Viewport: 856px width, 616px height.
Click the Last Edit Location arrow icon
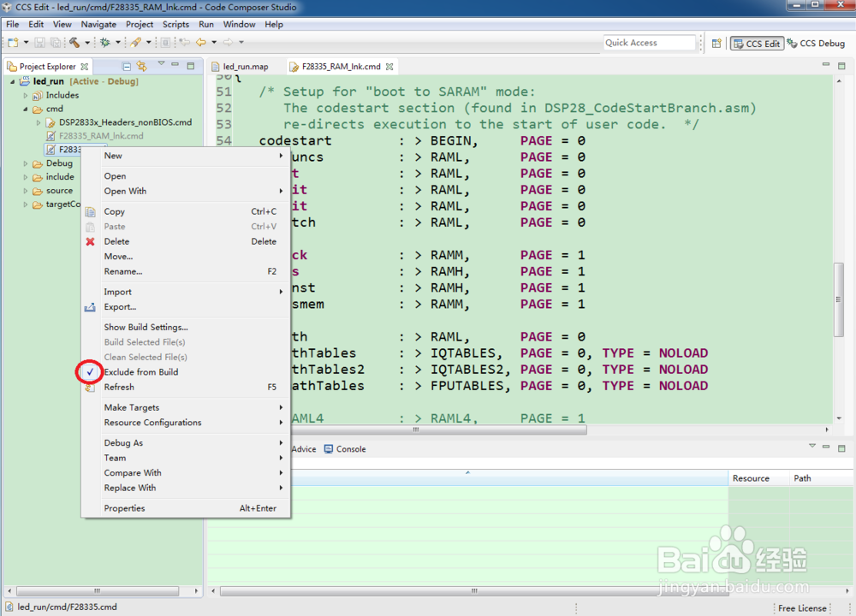click(x=185, y=42)
